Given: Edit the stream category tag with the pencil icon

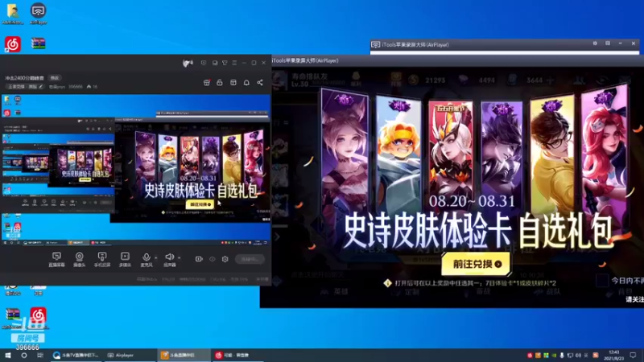Looking at the screenshot, I should point(41,87).
